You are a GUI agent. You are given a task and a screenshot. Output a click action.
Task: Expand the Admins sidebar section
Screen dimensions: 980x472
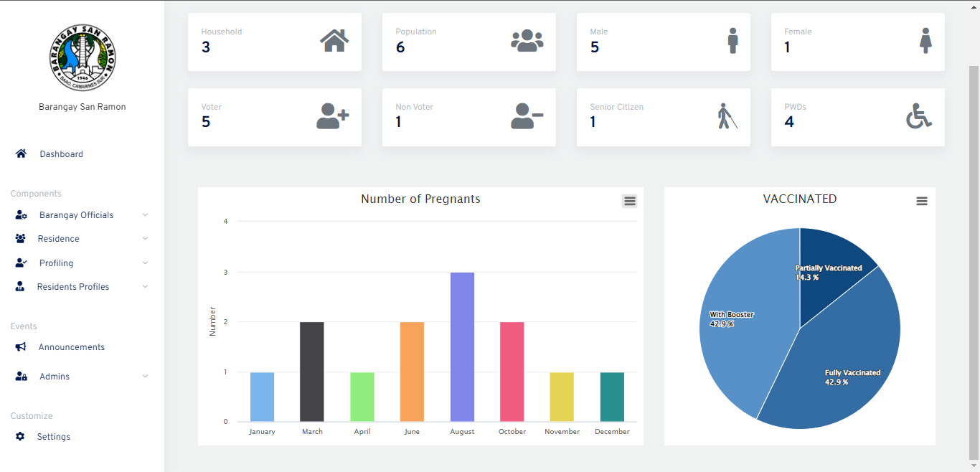coord(146,376)
